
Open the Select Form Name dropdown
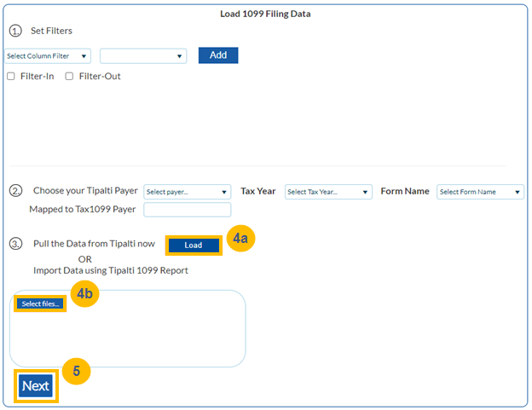[480, 192]
